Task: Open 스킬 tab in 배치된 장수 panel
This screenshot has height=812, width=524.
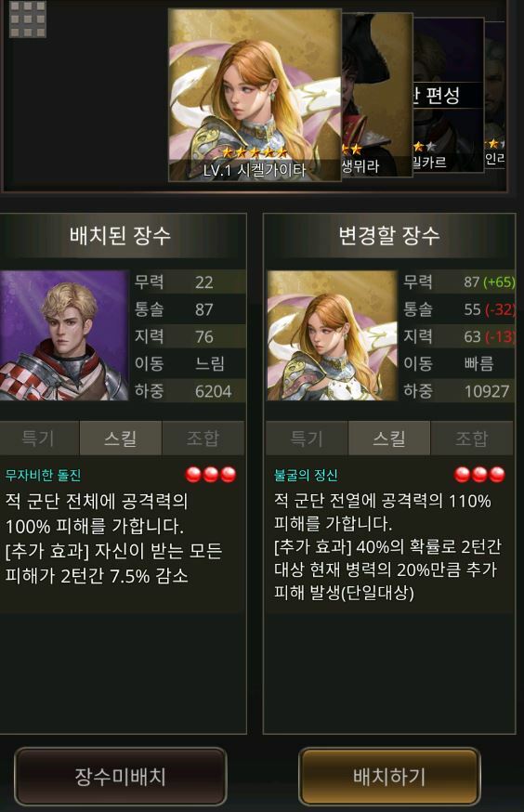Action: [121, 439]
